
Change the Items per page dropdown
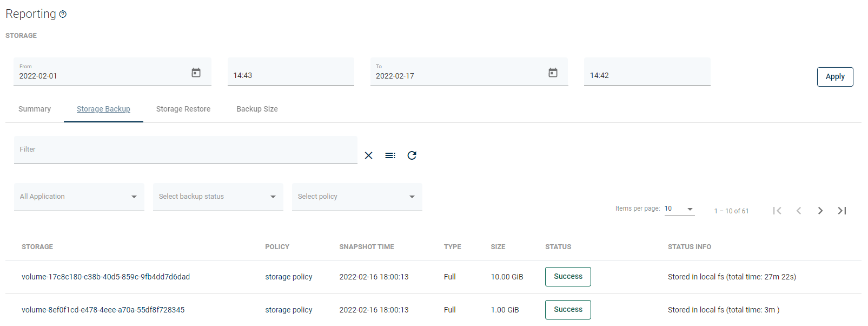679,209
